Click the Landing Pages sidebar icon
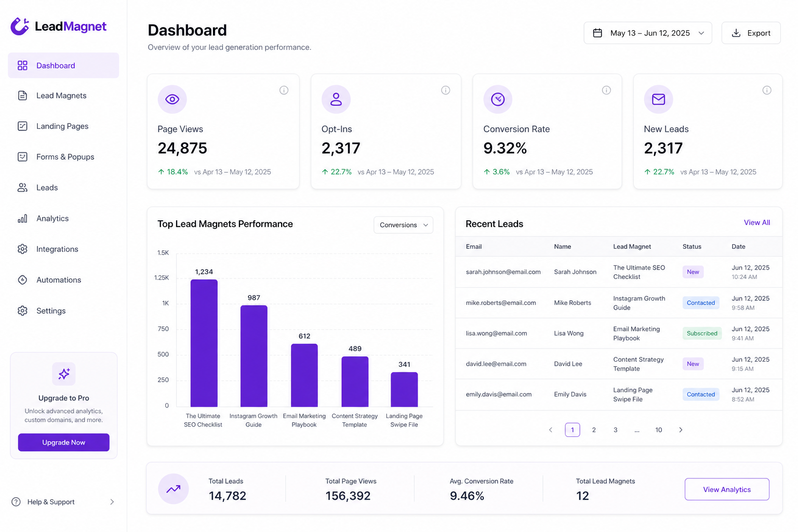Screen dimensions: 798x532 click(22, 126)
